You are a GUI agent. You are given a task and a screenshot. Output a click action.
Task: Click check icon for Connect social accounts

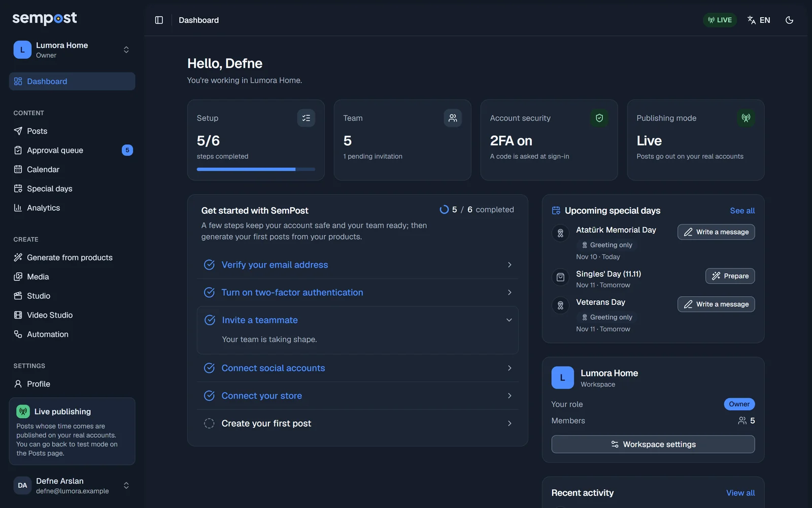coord(209,368)
